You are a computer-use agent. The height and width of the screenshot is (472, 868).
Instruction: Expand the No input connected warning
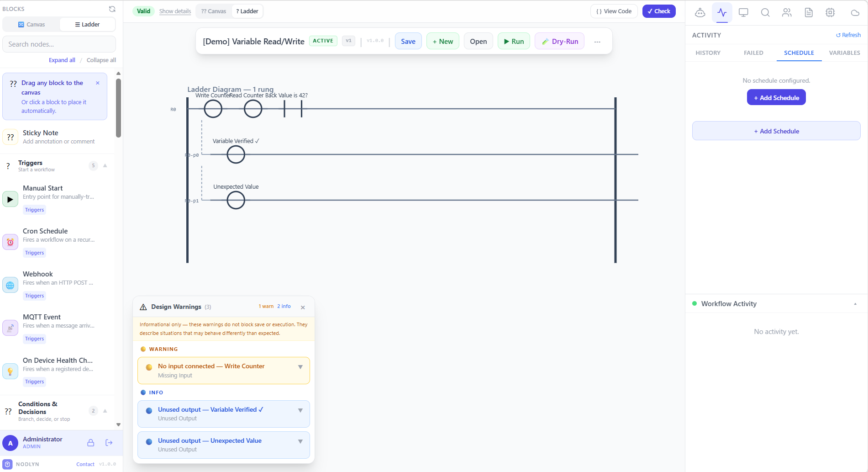(300, 367)
